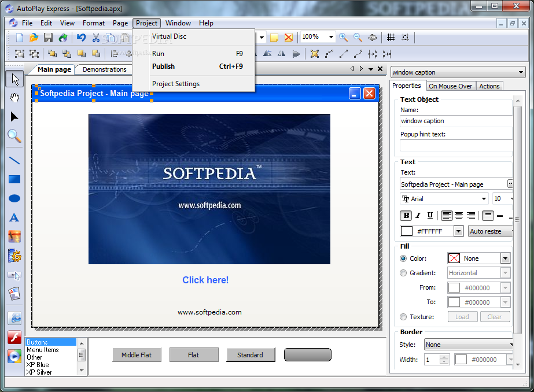Toggle Italic text formatting
The width and height of the screenshot is (534, 392).
pyautogui.click(x=418, y=216)
